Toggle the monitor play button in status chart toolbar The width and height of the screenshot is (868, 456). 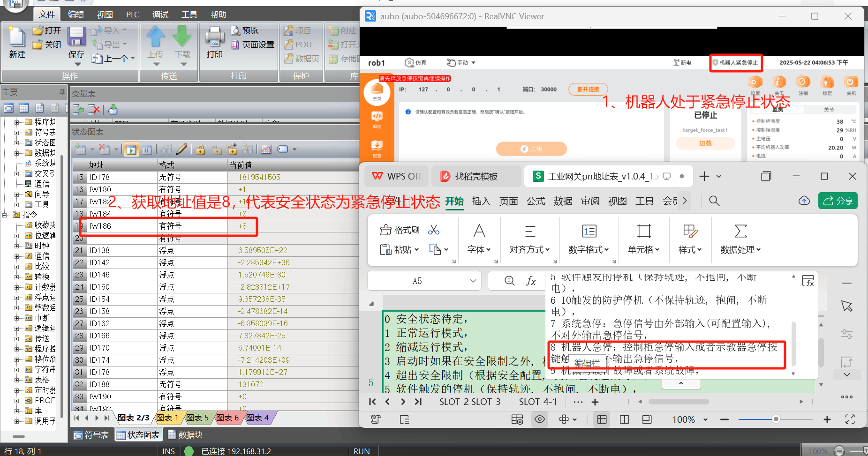[131, 150]
